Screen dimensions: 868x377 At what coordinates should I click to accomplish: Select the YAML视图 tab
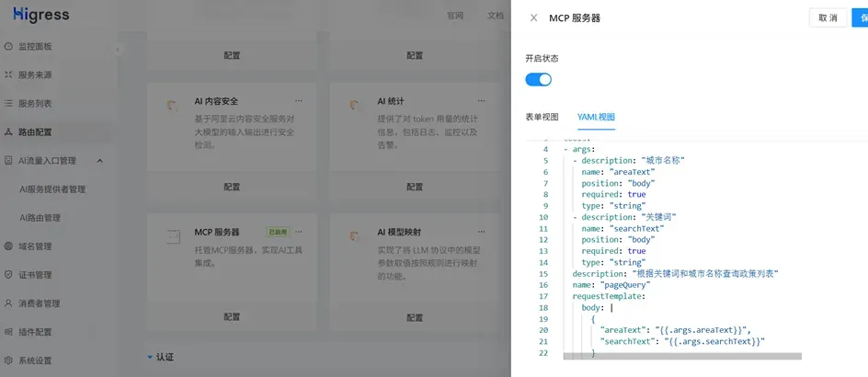tap(596, 117)
